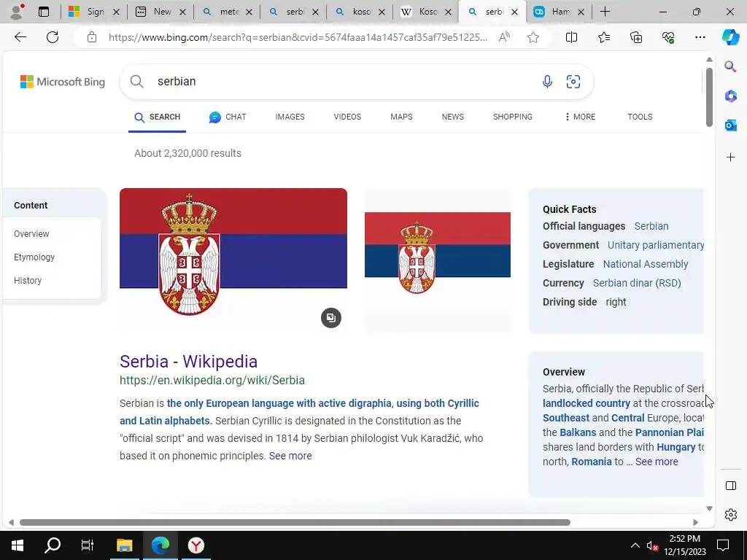Open large Serbian flag thumbnail

233,260
